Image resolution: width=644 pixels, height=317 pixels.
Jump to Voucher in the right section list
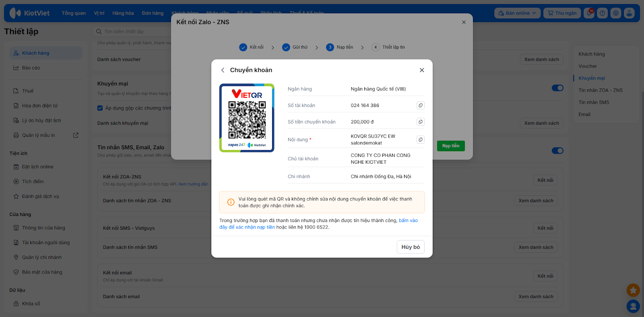pos(588,66)
